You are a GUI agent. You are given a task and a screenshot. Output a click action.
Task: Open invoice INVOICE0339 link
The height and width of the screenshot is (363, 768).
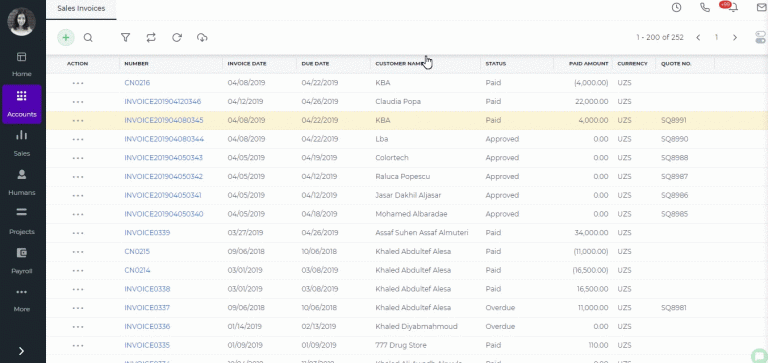[x=147, y=233]
